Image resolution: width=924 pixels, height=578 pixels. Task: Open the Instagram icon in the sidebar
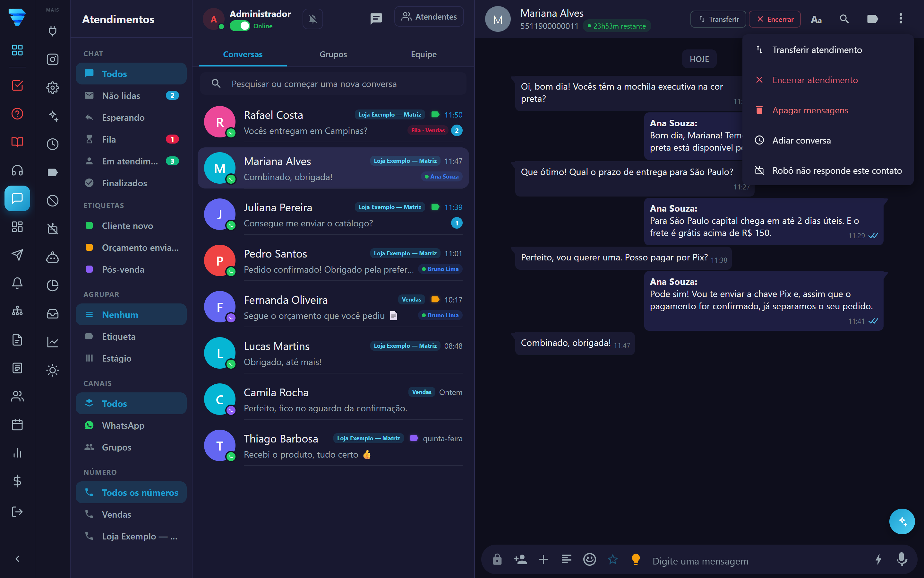[52, 59]
